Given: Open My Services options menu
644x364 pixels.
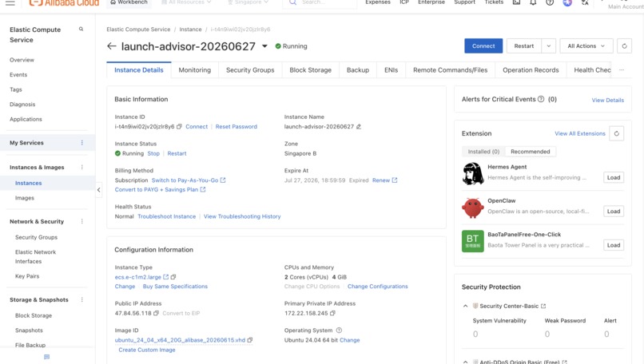Looking at the screenshot, I should click(81, 143).
